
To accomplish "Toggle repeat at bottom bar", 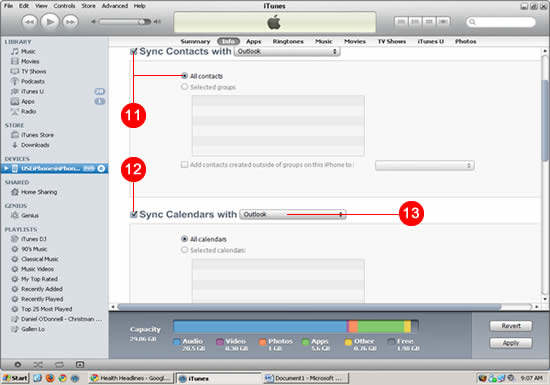I will 59,365.
